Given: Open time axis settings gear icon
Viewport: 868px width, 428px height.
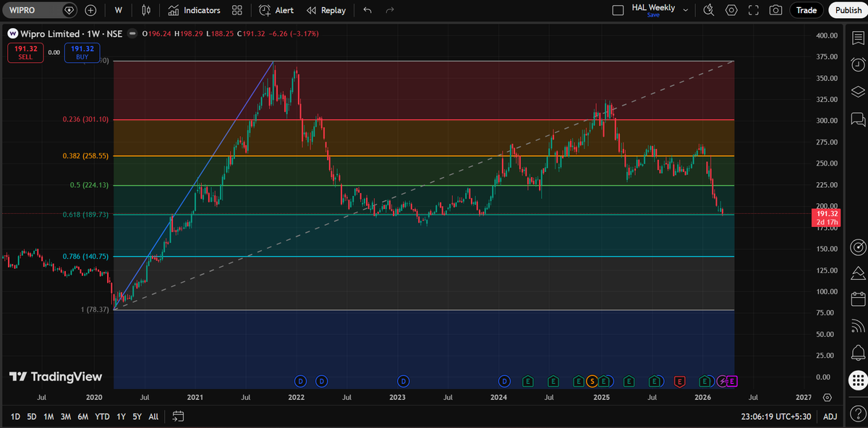Looking at the screenshot, I should 827,398.
